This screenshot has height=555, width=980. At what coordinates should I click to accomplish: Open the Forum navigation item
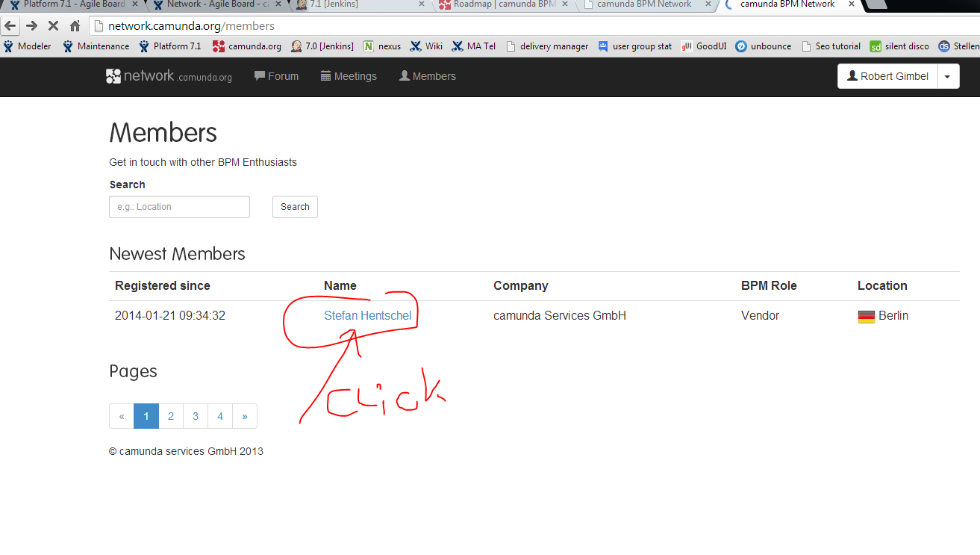276,76
